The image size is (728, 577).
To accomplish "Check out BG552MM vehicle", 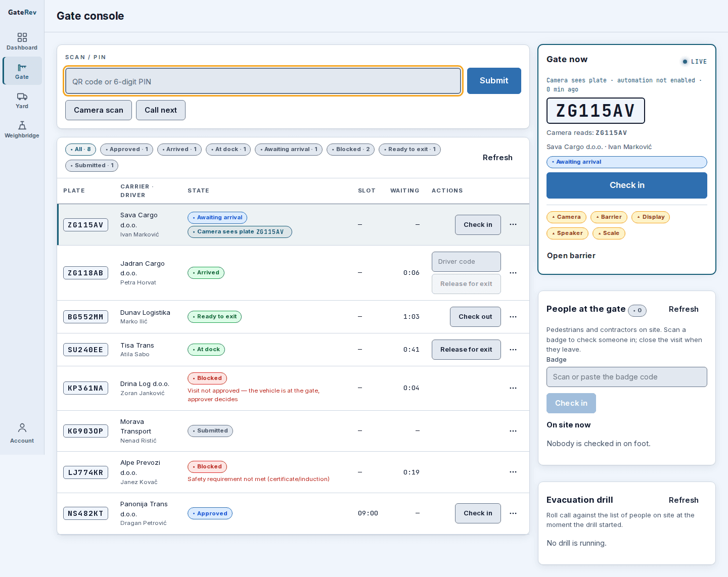I will [475, 317].
